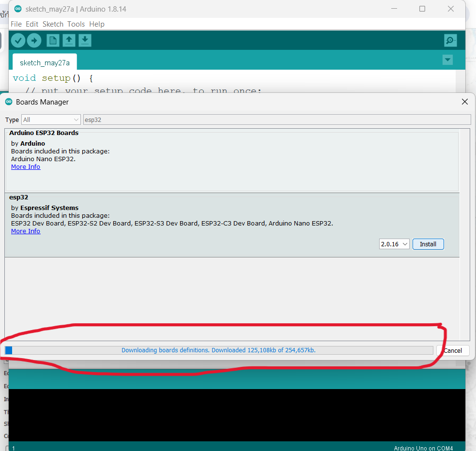This screenshot has width=476, height=451.
Task: Click the Upload arrow icon
Action: point(34,40)
